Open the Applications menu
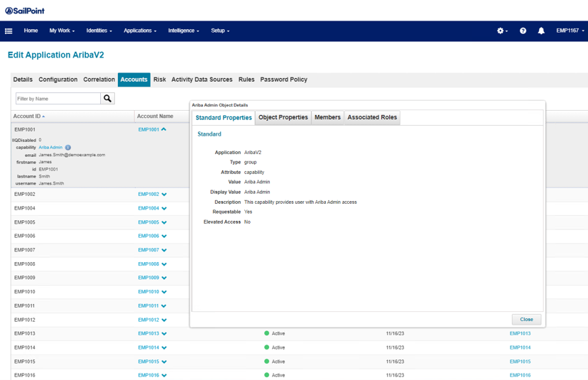 pyautogui.click(x=140, y=31)
